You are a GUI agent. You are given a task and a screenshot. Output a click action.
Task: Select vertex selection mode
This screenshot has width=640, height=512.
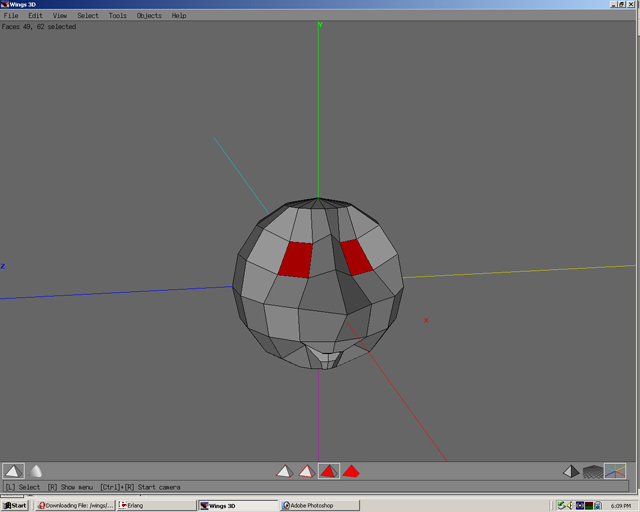click(x=284, y=471)
